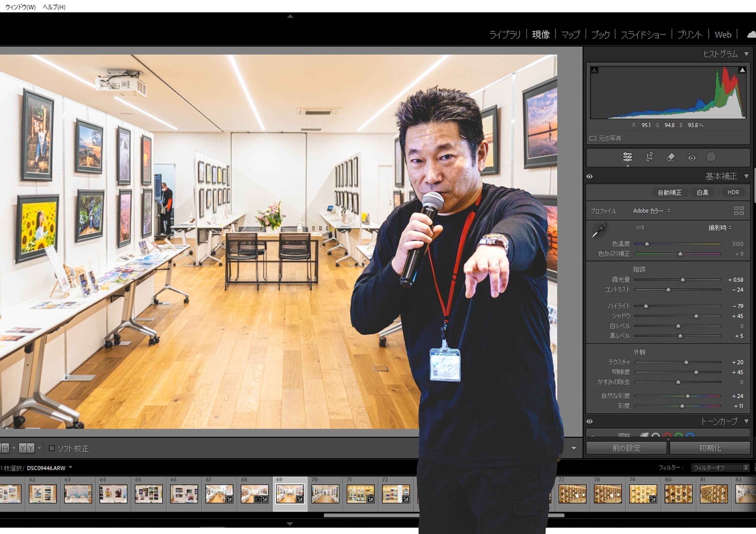Select the Red Eye correction tool

tap(691, 157)
